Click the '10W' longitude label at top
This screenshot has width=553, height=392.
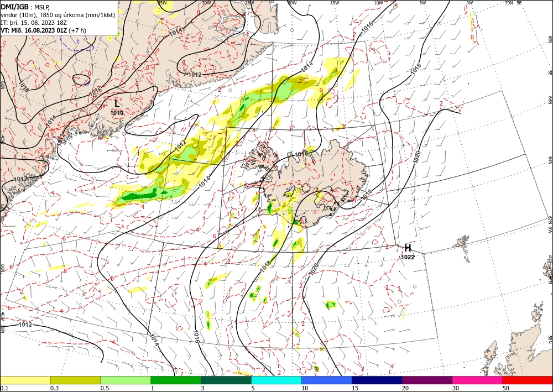(x=378, y=3)
